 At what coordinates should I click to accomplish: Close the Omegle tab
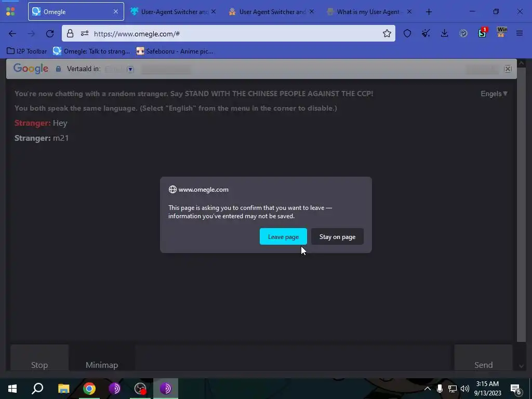click(116, 11)
